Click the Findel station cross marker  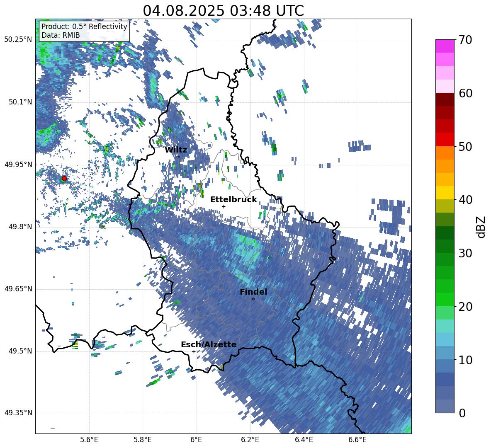pos(253,299)
